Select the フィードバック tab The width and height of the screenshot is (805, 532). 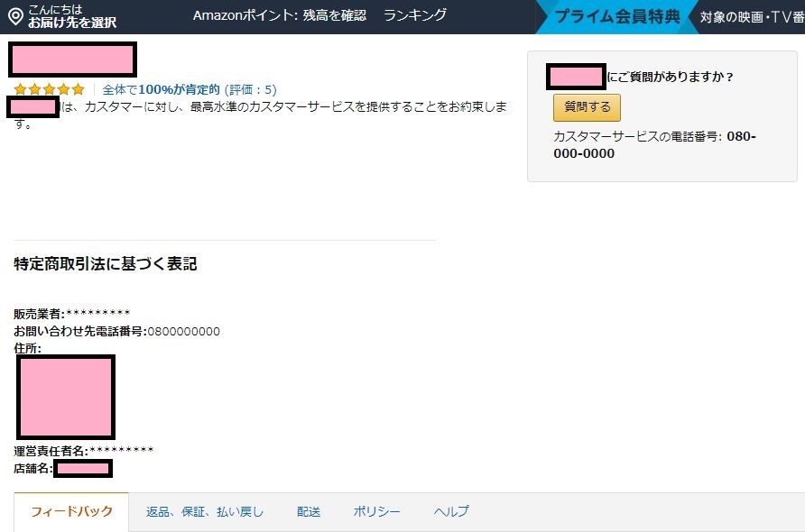click(71, 511)
